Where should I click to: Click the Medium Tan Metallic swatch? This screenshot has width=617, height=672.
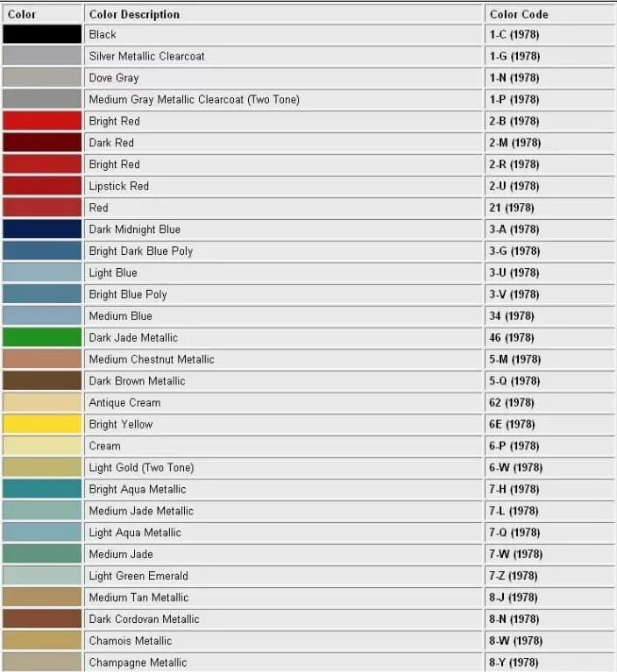[42, 597]
